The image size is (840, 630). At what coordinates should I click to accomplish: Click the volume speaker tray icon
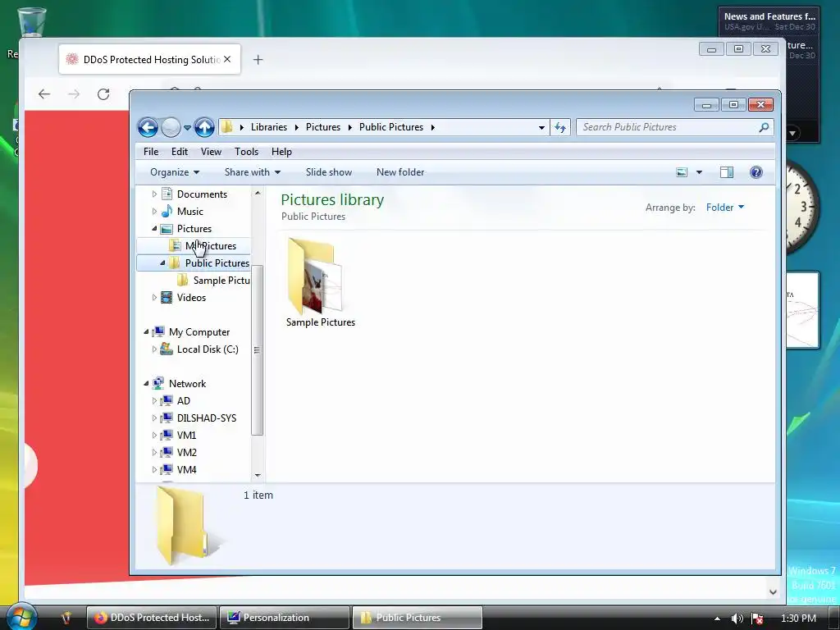(x=737, y=619)
